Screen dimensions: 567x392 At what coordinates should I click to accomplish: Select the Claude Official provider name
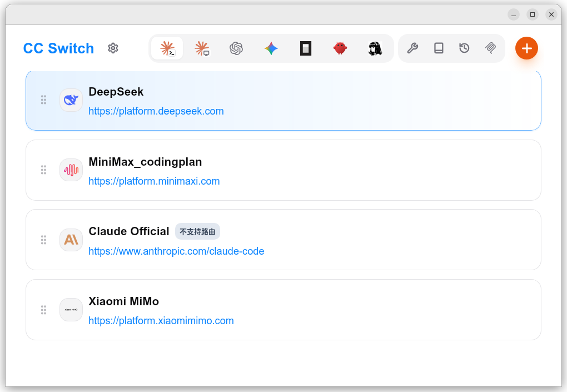(129, 231)
